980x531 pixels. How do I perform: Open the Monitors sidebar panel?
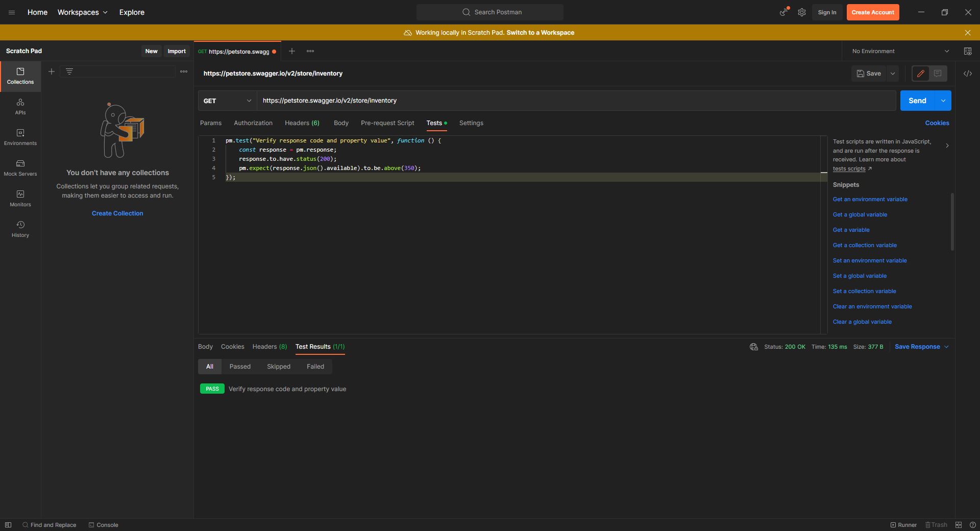click(20, 199)
